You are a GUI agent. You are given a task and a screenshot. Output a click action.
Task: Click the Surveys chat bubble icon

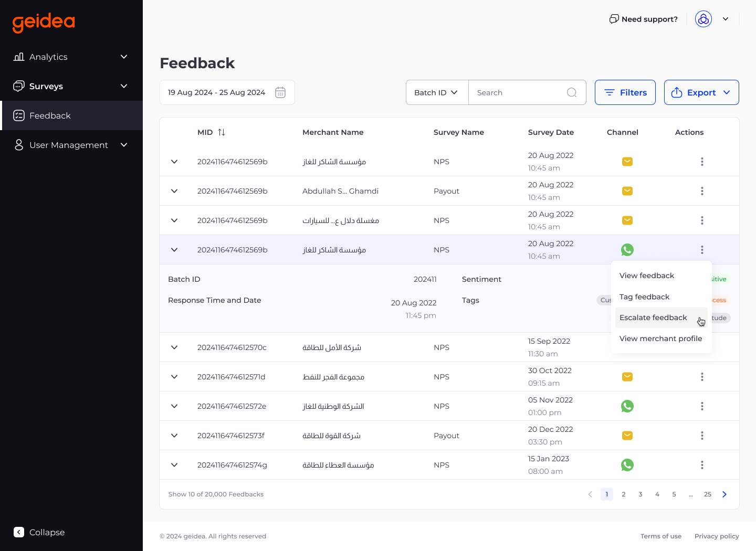[x=19, y=86]
